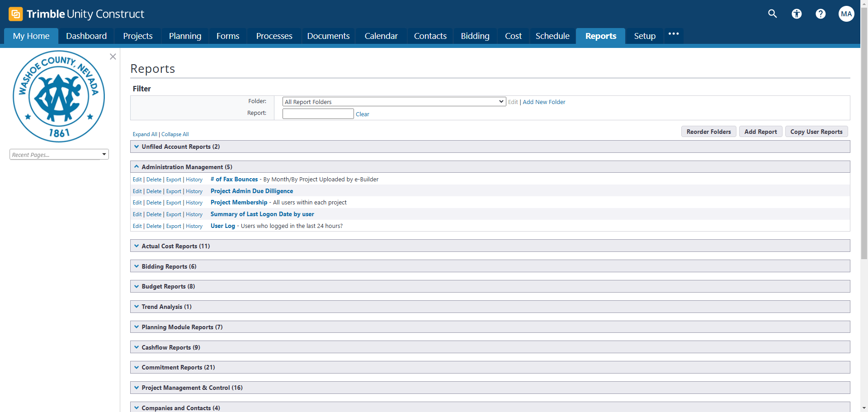
Task: Export the User Log report
Action: pyautogui.click(x=174, y=226)
